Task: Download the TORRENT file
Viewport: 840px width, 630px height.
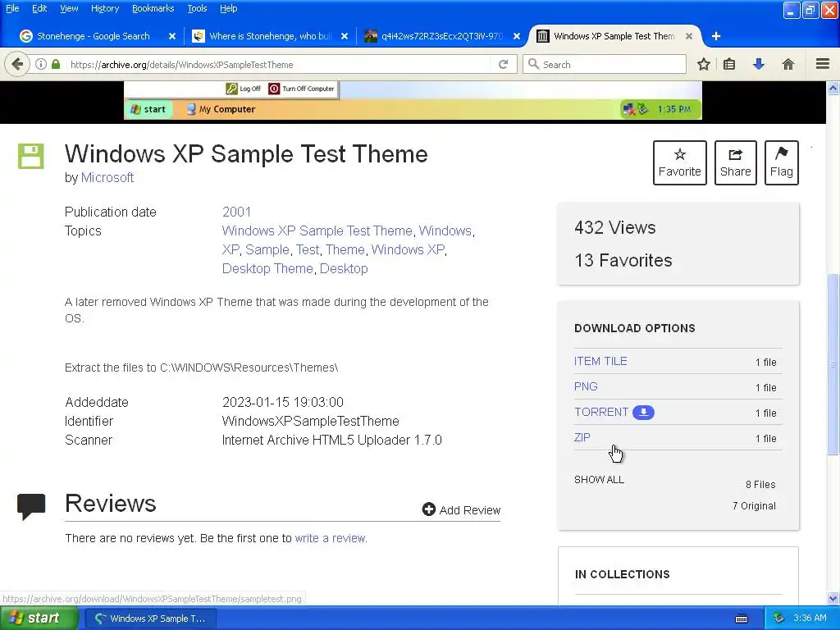Action: pyautogui.click(x=601, y=412)
